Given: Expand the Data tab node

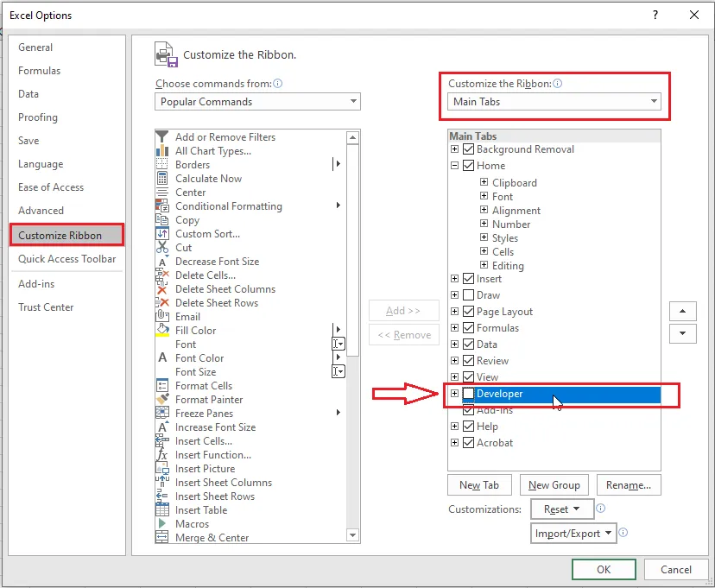Looking at the screenshot, I should (454, 345).
